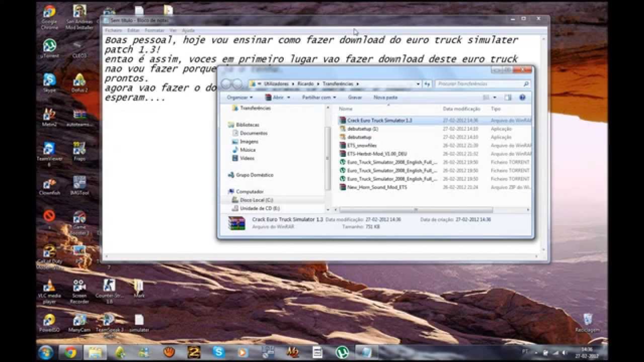Open address bar history dropdown
The image size is (644, 362).
418,84
